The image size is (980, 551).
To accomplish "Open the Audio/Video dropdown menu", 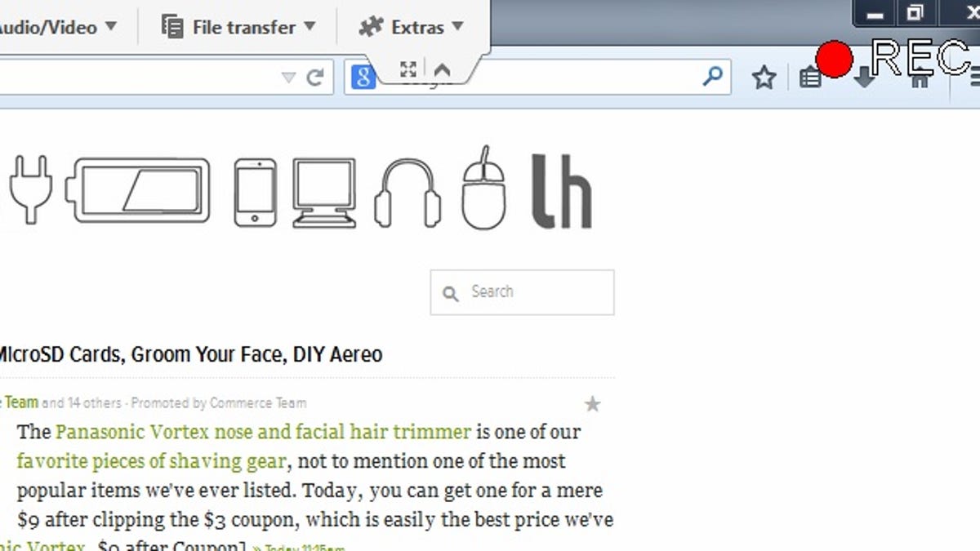I will pos(57,27).
